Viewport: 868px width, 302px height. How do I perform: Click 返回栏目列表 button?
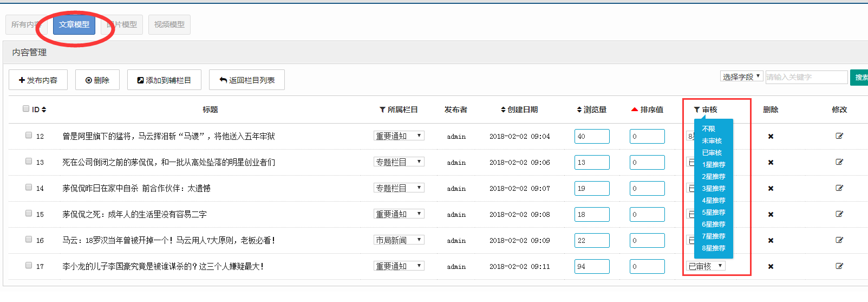pyautogui.click(x=247, y=80)
